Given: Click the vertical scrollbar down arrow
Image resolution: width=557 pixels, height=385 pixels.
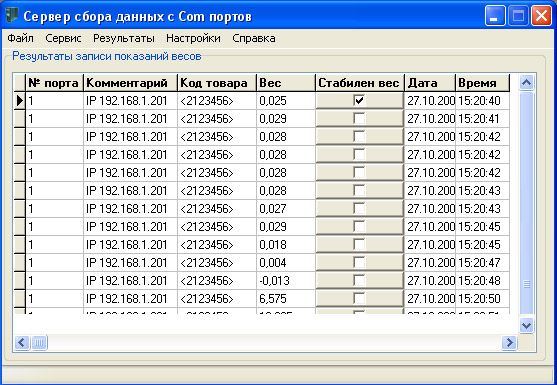Looking at the screenshot, I should coord(526,325).
